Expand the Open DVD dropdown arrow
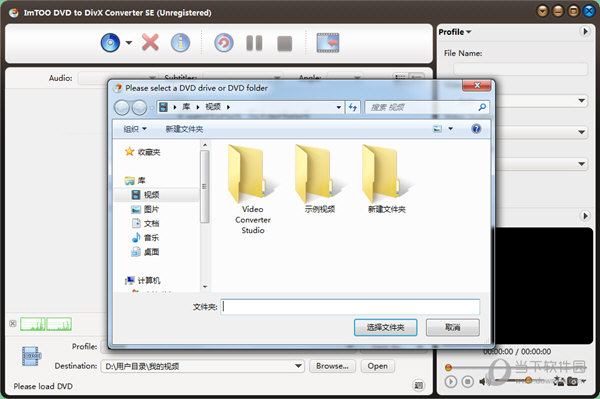 (129, 42)
